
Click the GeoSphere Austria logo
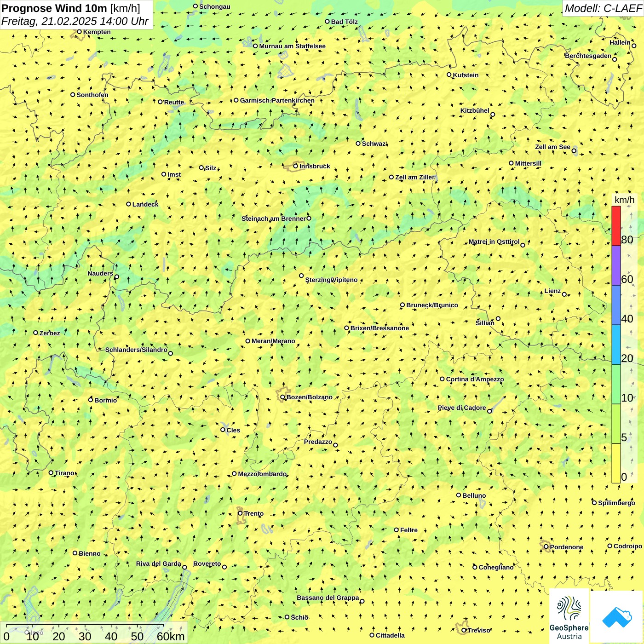pos(569,616)
